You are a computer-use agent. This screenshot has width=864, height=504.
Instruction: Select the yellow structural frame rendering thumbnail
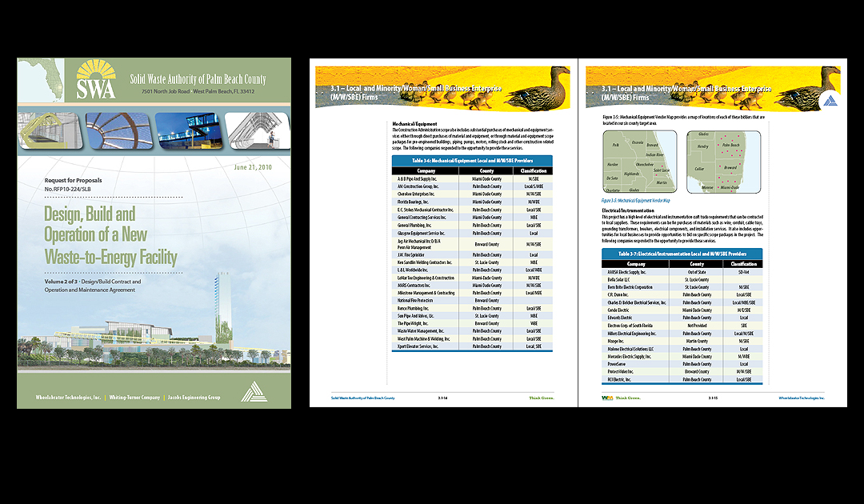(50, 130)
